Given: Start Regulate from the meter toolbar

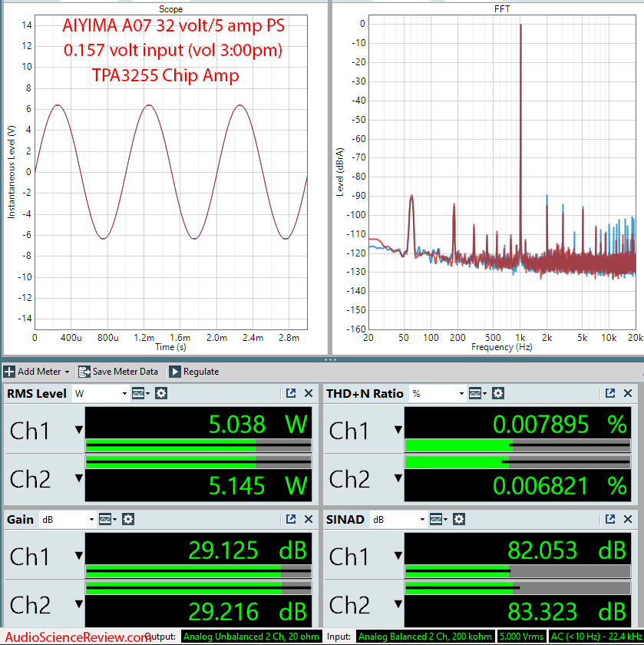Looking at the screenshot, I should 194,372.
